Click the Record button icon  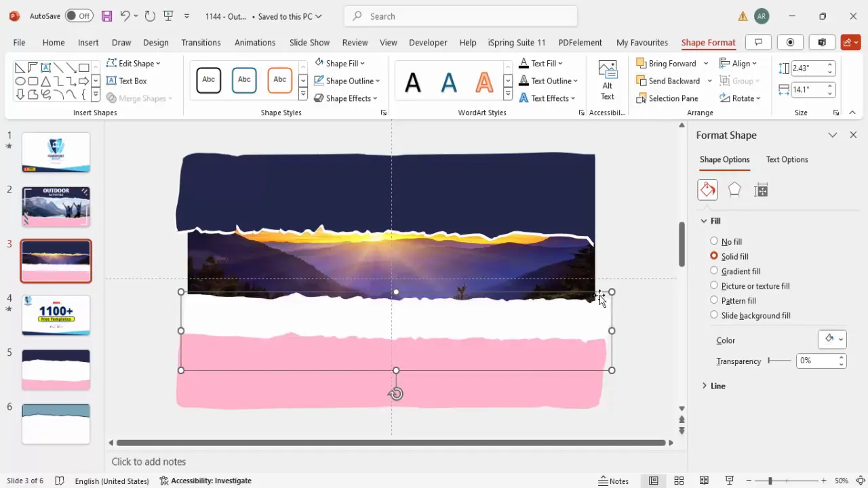[x=790, y=42]
